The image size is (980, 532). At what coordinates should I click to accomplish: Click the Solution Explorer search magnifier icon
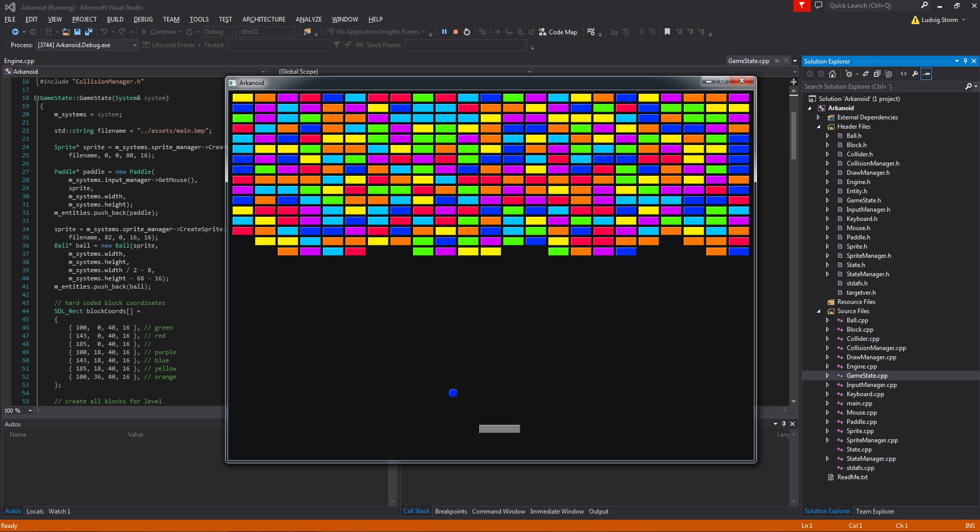pos(968,87)
